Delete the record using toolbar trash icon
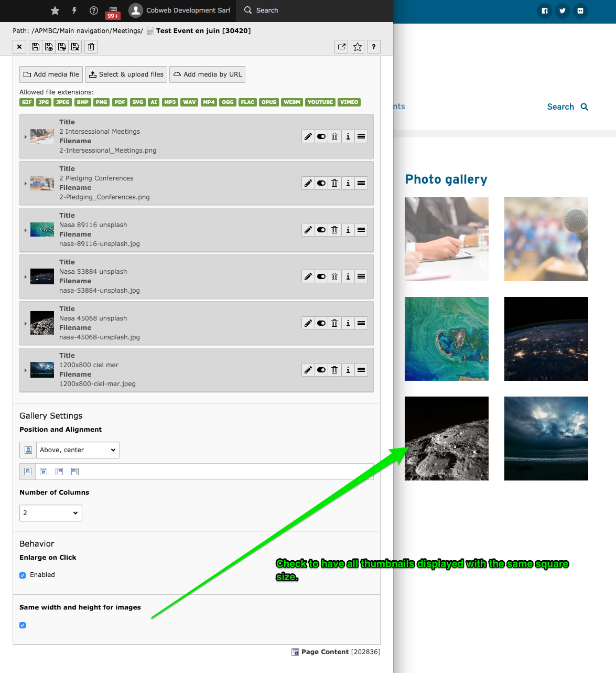Image resolution: width=616 pixels, height=673 pixels. tap(91, 47)
